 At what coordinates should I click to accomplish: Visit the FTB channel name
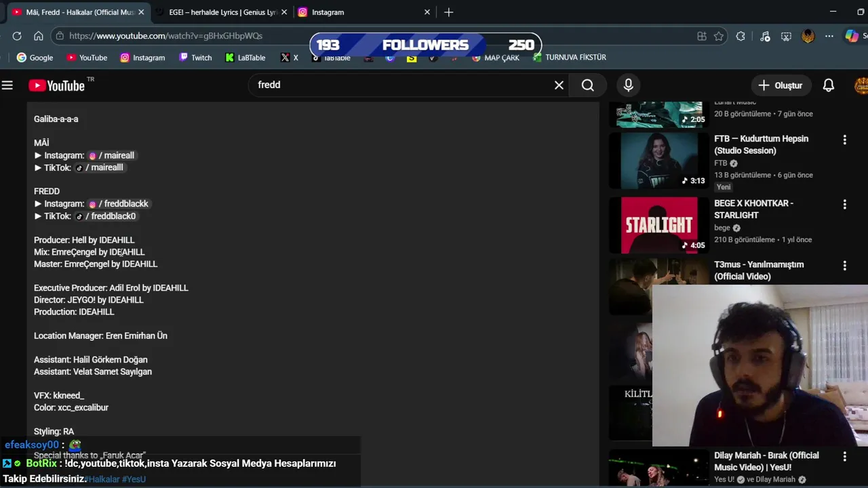[720, 163]
